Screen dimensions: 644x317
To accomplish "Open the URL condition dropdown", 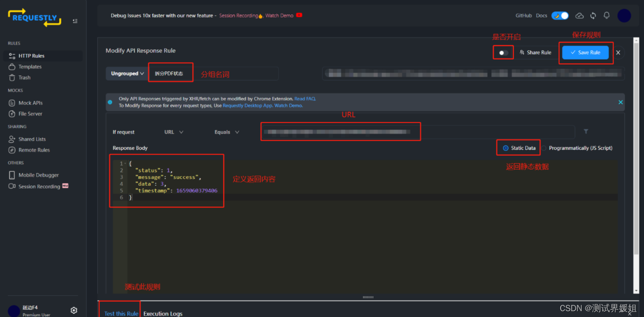I will 172,132.
